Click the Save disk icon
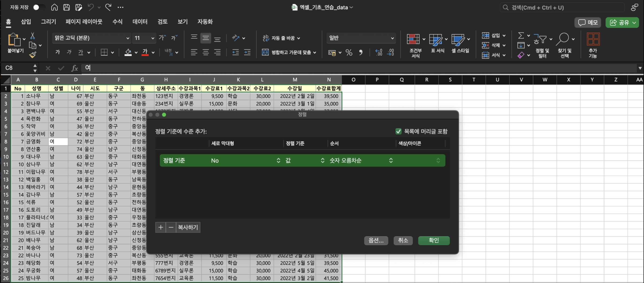This screenshot has height=283, width=644. (x=67, y=7)
